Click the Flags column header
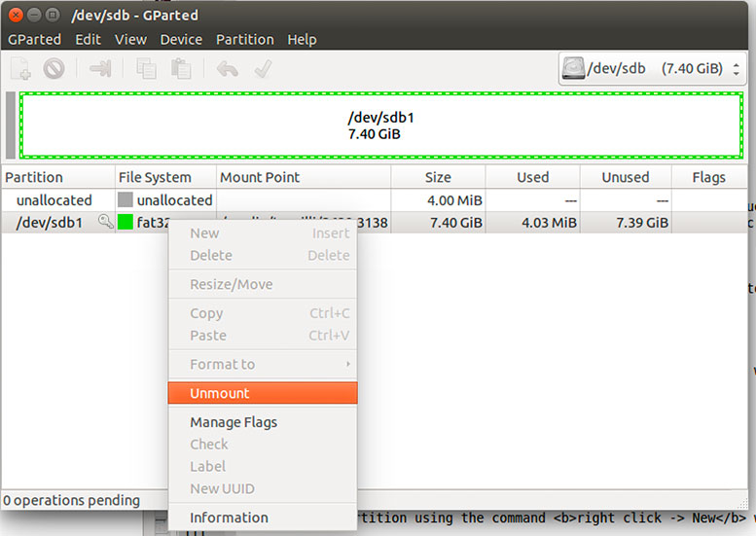The height and width of the screenshot is (536, 756). [x=708, y=177]
